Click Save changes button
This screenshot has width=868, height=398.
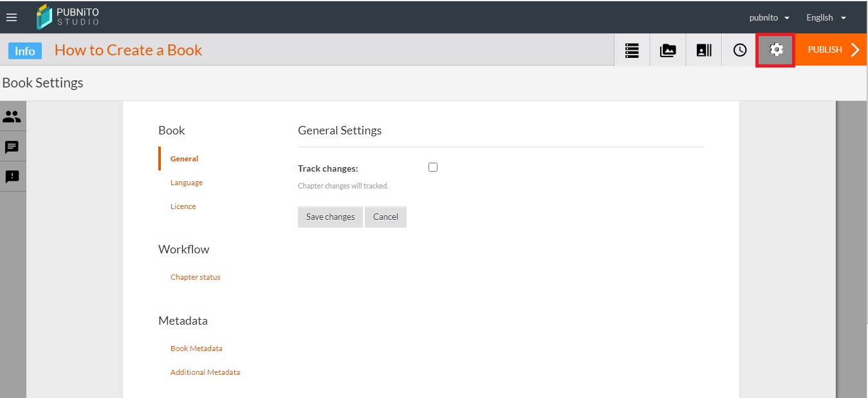pos(330,217)
